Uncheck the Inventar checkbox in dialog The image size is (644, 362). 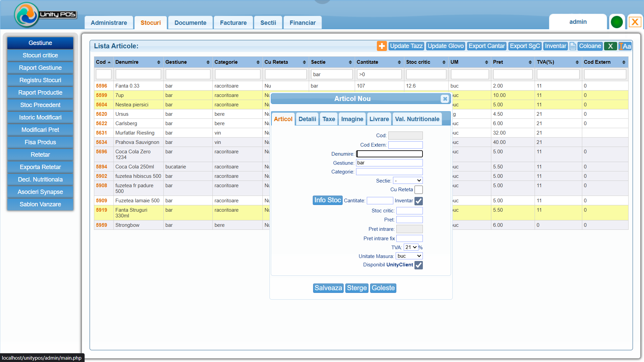pos(418,201)
